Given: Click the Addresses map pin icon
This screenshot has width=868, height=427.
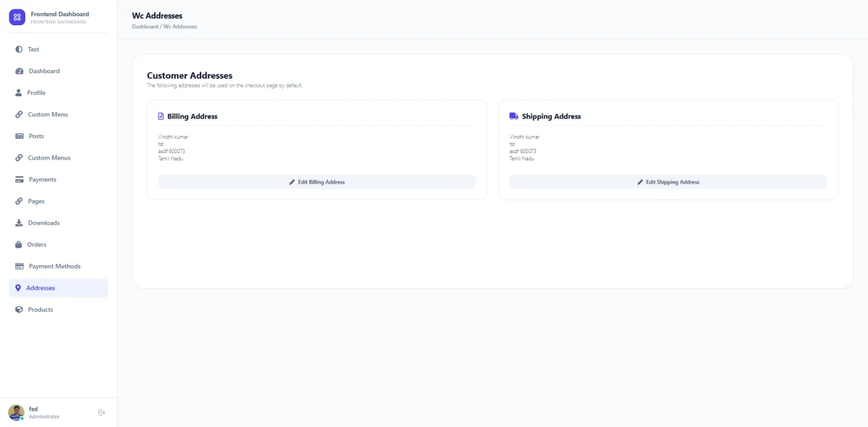Looking at the screenshot, I should pos(18,288).
